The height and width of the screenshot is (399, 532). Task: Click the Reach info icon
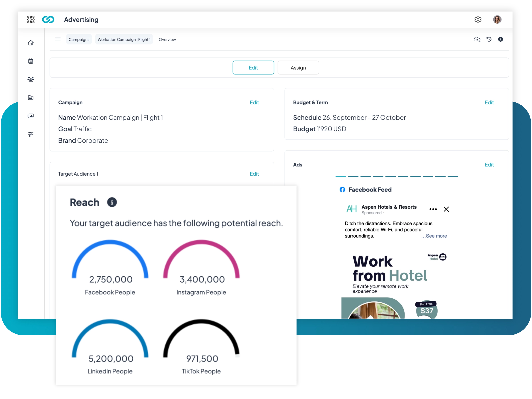[x=112, y=202]
